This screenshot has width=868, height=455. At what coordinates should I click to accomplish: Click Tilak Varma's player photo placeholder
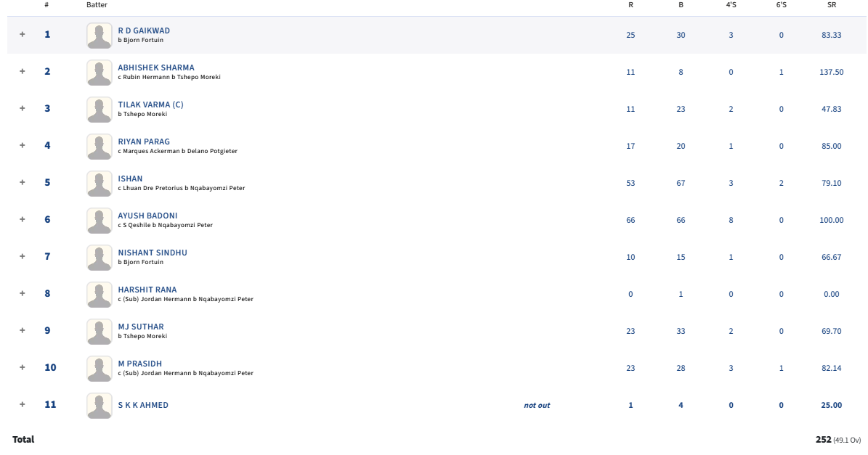(99, 110)
